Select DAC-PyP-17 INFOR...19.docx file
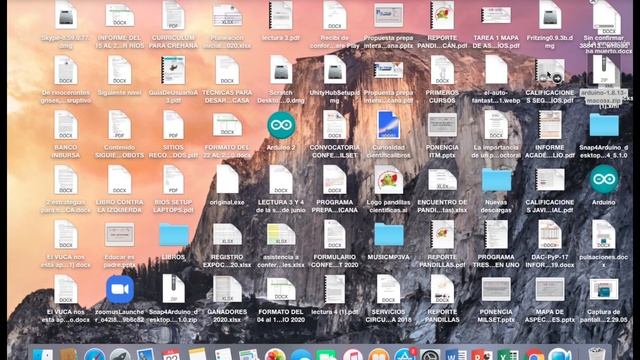Viewport: 640px width, 360px height. click(x=550, y=235)
